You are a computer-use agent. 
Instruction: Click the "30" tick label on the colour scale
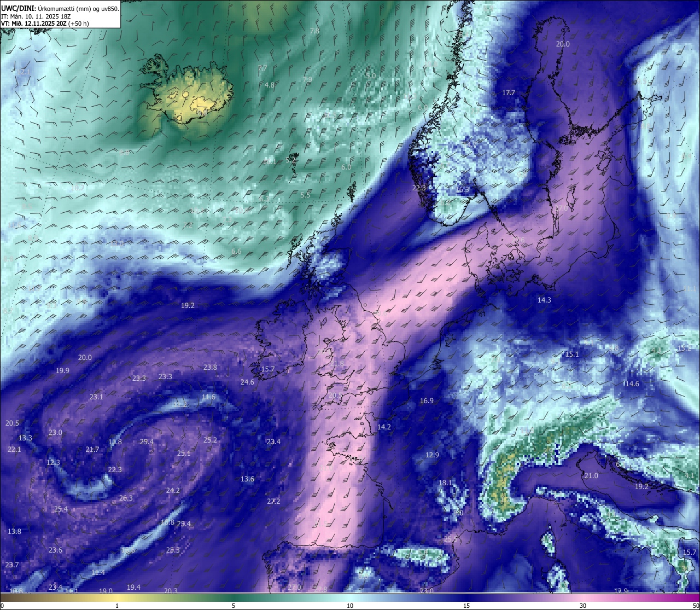pyautogui.click(x=583, y=606)
